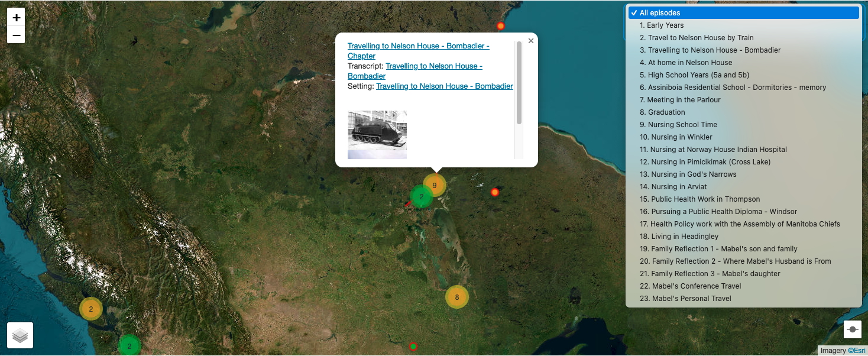Open the orange cluster marker labeled 8
Image resolution: width=868 pixels, height=356 pixels.
[456, 297]
